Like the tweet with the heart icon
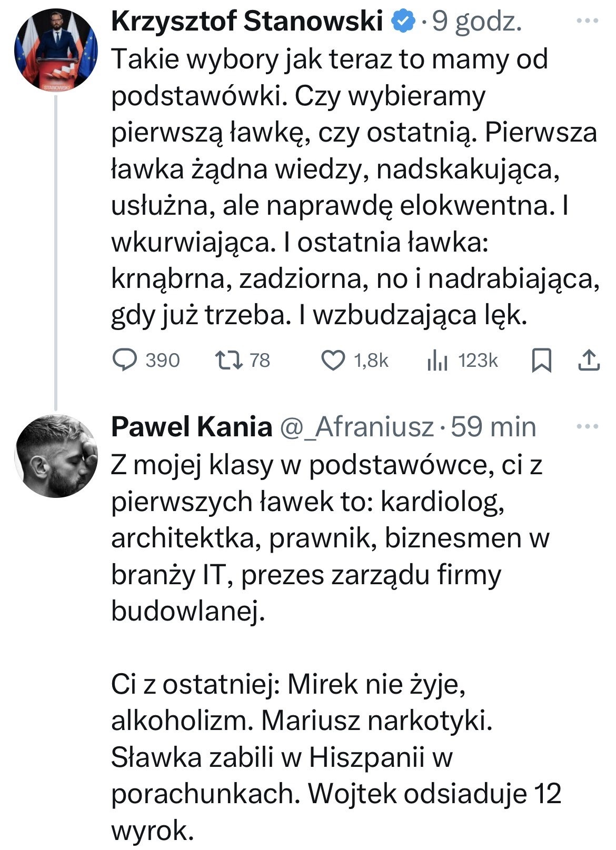Image resolution: width=616 pixels, height=850 pixels. (x=333, y=361)
